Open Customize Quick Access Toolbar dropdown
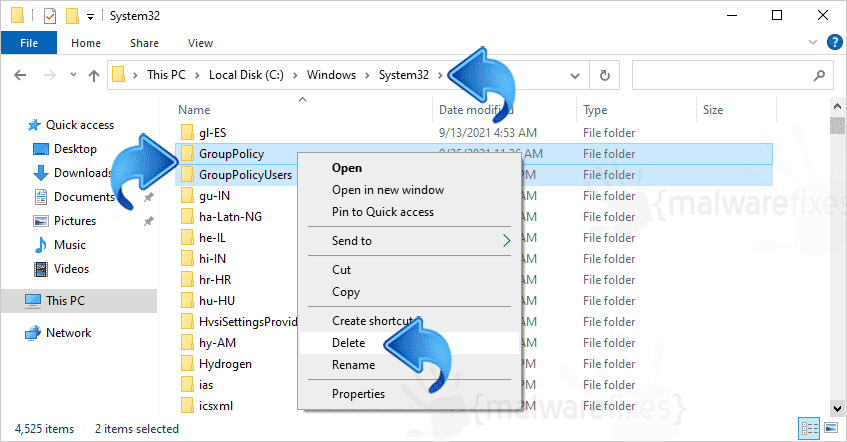Image resolution: width=847 pixels, height=442 pixels. tap(90, 17)
